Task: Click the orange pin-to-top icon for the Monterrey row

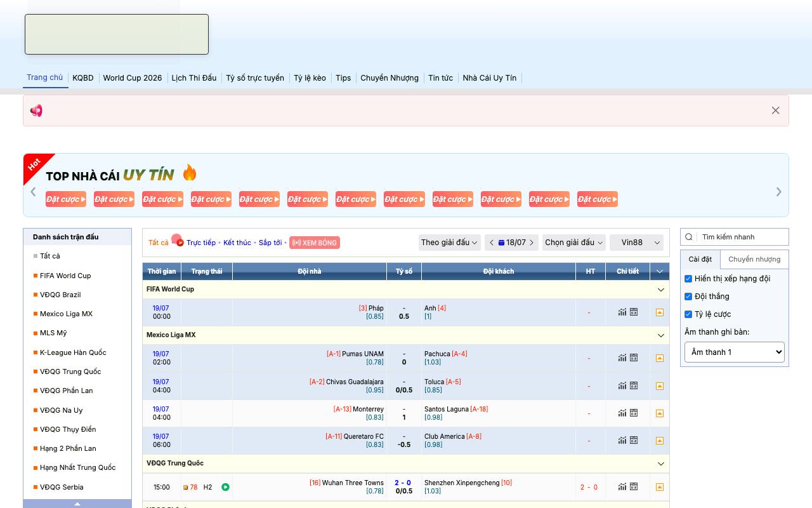Action: [660, 413]
